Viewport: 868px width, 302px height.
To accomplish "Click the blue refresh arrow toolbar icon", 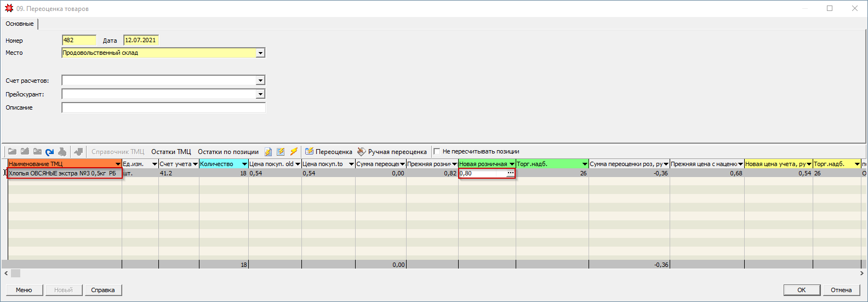I will pyautogui.click(x=50, y=152).
